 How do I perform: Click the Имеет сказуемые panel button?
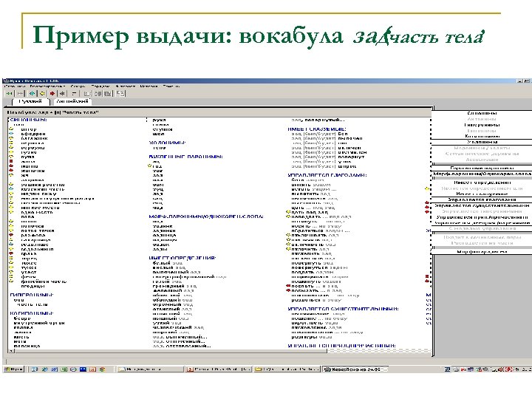click(482, 194)
